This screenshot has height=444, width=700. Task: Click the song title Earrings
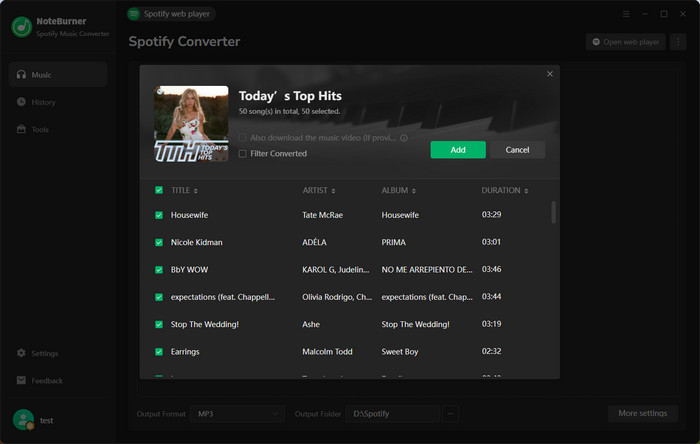185,352
